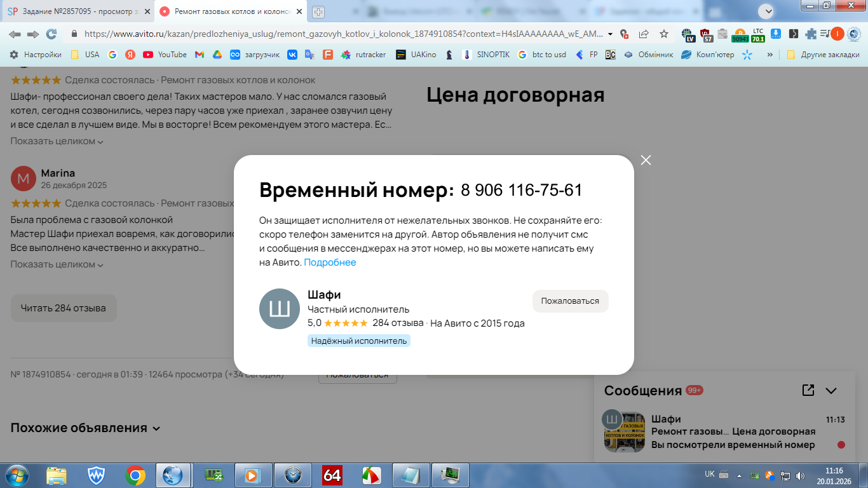Open the red '64' app in taskbar
868x488 pixels.
coord(332,475)
